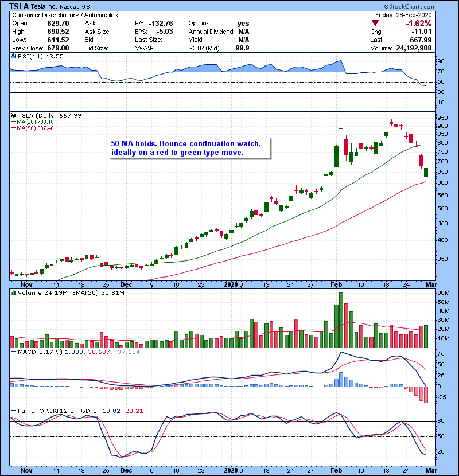
Task: Click the MACD(8,17,9) legend label
Action: [40, 352]
